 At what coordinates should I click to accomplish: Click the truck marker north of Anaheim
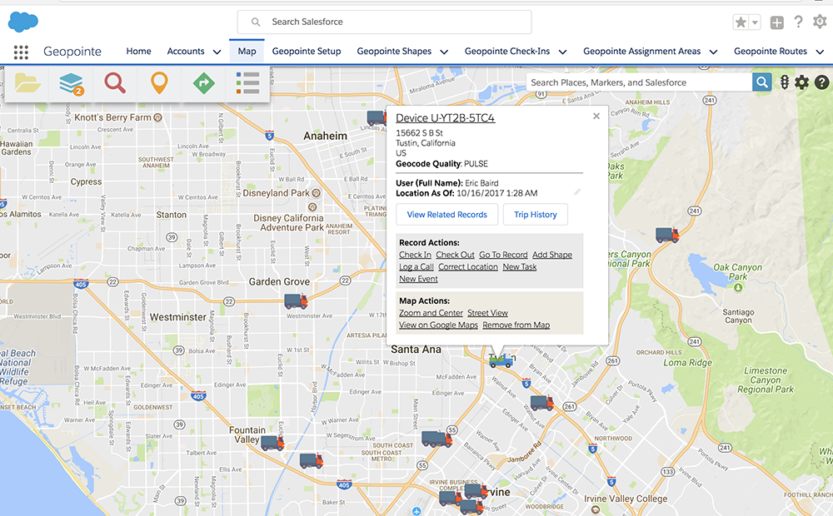pos(376,118)
